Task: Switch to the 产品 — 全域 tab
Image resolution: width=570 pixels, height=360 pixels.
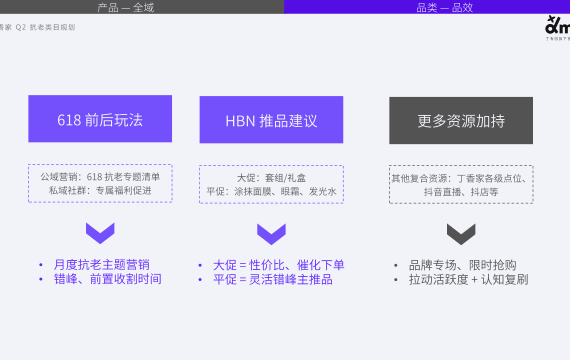Action: [x=142, y=7]
